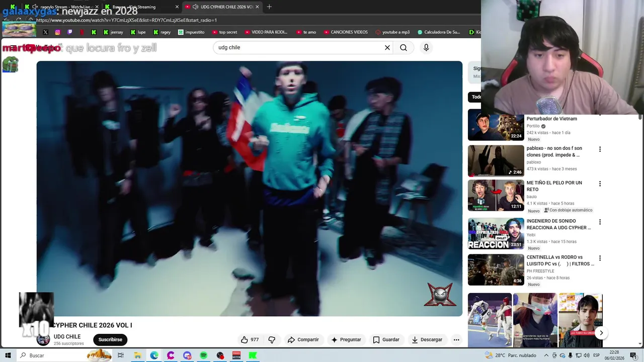The width and height of the screenshot is (644, 362).
Task: Open Microsoft Edge from taskbar
Action: pos(154,355)
